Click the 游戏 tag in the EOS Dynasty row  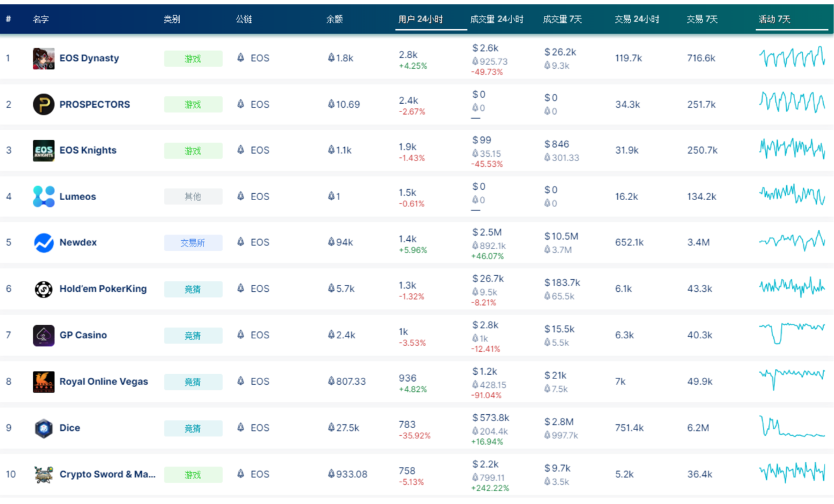click(193, 59)
